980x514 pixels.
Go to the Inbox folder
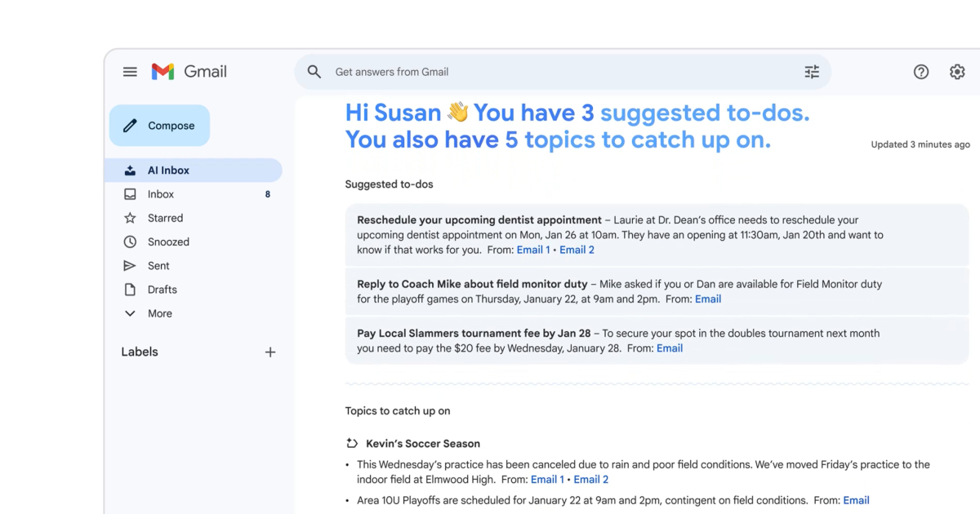click(x=161, y=194)
